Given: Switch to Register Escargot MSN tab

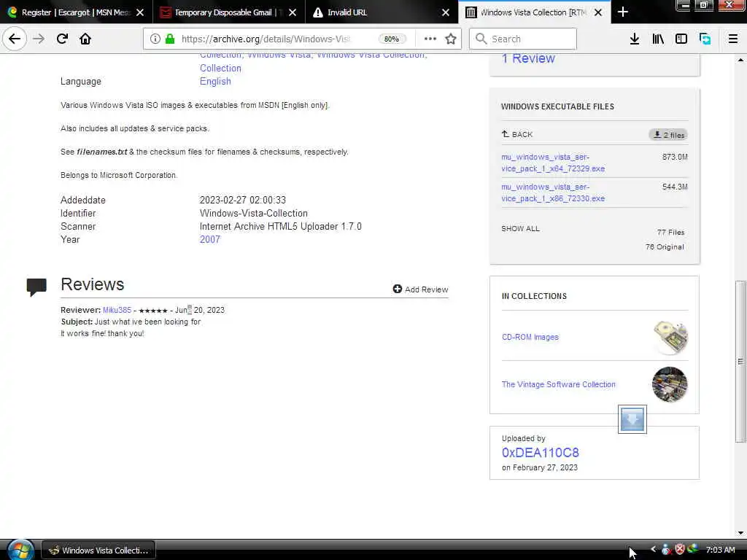Looking at the screenshot, I should pos(76,12).
